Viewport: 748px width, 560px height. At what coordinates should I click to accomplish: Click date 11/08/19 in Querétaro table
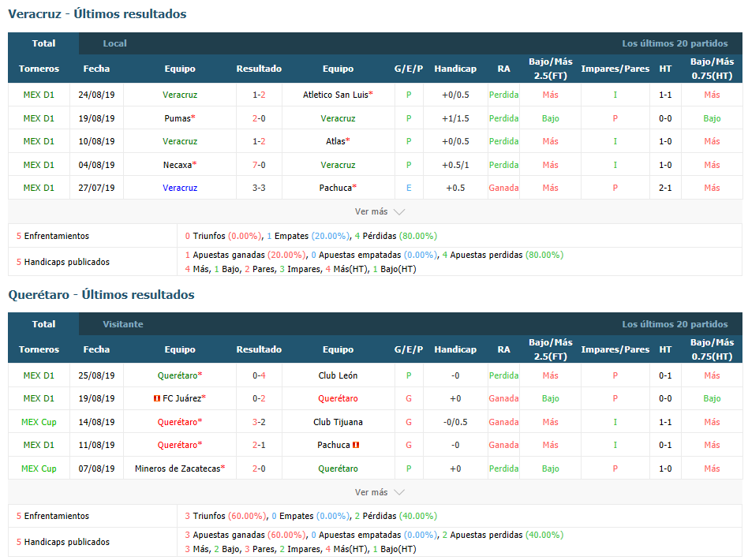[x=96, y=445]
